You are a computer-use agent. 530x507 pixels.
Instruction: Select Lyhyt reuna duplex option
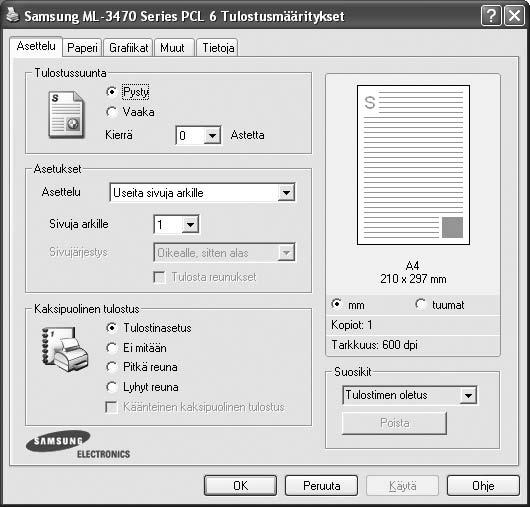[x=111, y=387]
